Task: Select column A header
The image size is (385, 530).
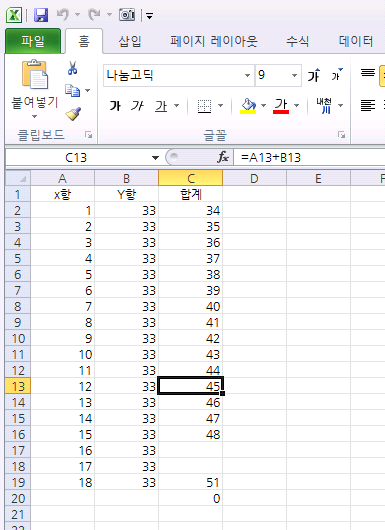Action: point(63,178)
